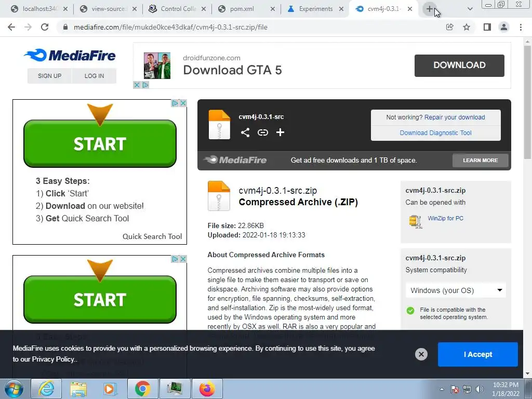This screenshot has height=399, width=532.
Task: Open Chrome's three-dot menu
Action: [x=521, y=27]
